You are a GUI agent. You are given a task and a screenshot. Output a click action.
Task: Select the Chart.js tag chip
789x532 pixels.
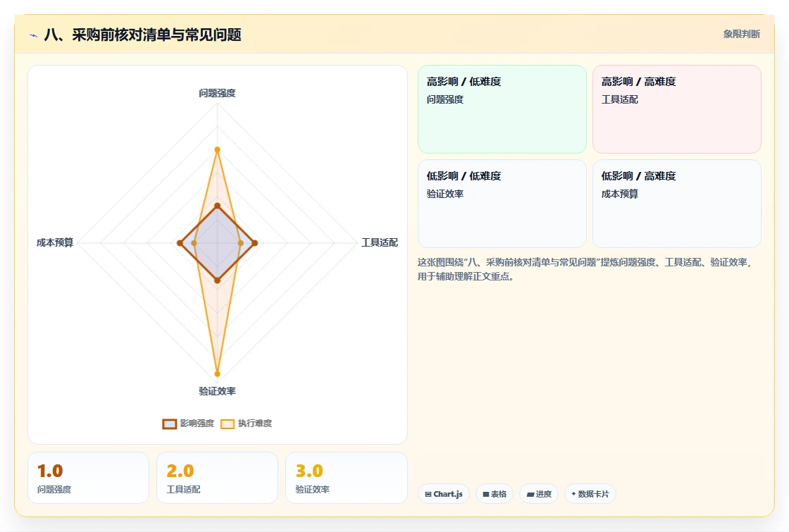(x=444, y=494)
